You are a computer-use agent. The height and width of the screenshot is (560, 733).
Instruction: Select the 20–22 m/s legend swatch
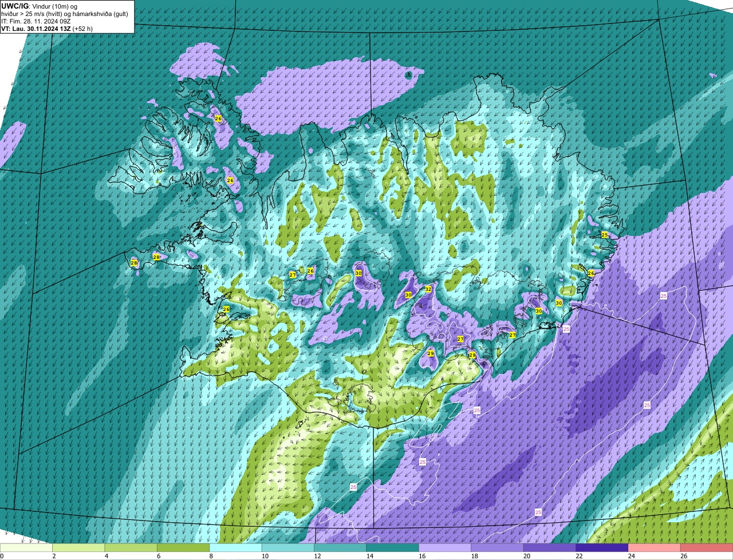click(x=550, y=547)
